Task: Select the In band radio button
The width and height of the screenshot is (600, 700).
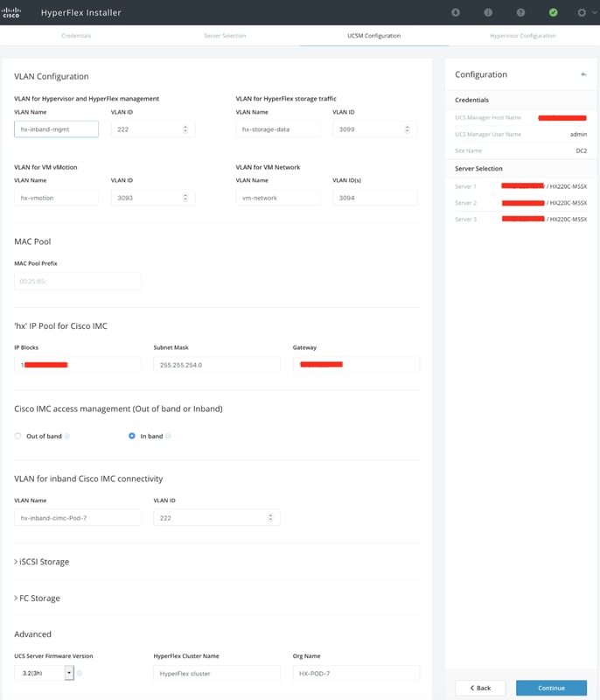Action: click(132, 436)
